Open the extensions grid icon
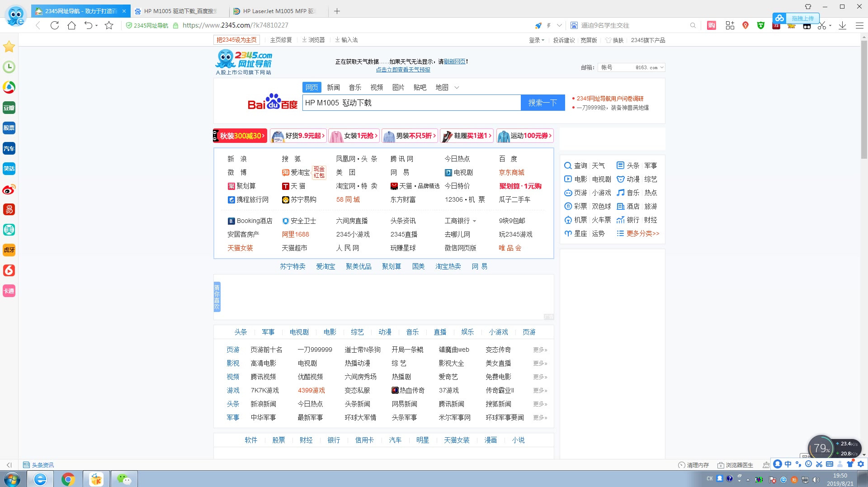The image size is (868, 487). (730, 25)
